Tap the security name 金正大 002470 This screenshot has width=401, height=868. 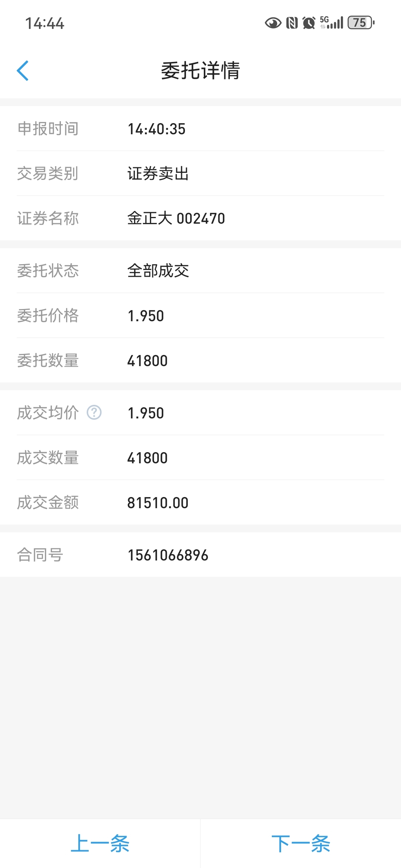point(176,218)
